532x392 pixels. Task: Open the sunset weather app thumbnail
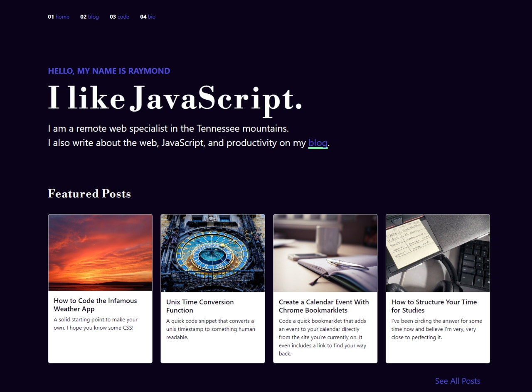click(x=100, y=252)
